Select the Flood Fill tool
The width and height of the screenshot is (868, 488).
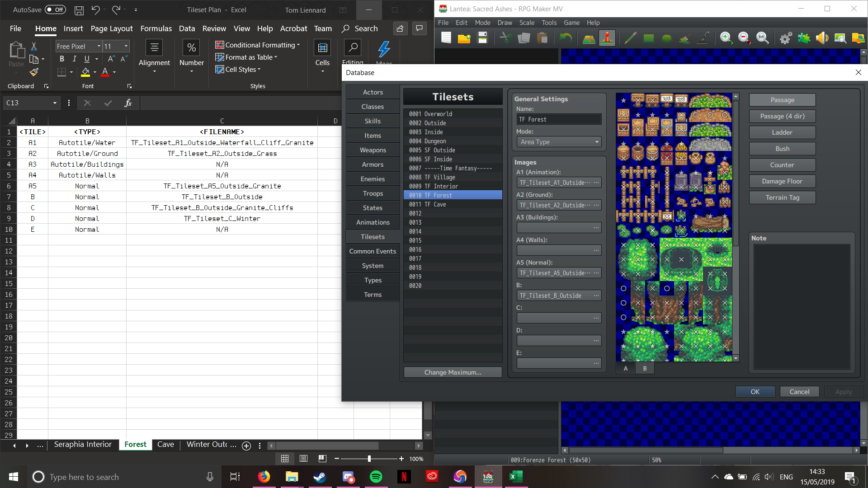point(685,38)
